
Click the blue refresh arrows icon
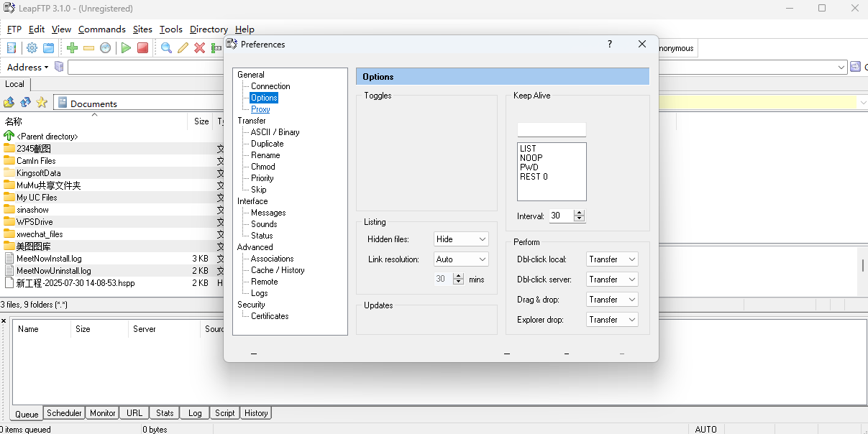click(25, 103)
